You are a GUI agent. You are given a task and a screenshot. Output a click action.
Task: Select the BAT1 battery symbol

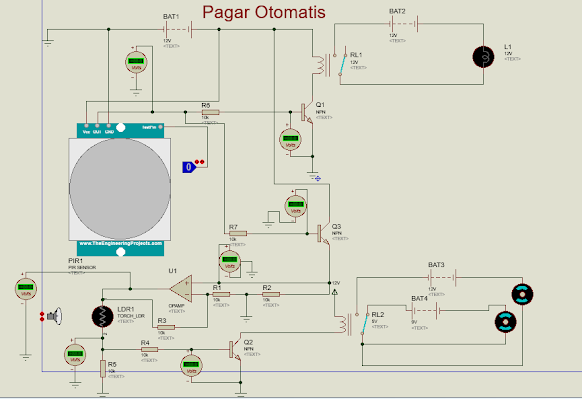[178, 29]
